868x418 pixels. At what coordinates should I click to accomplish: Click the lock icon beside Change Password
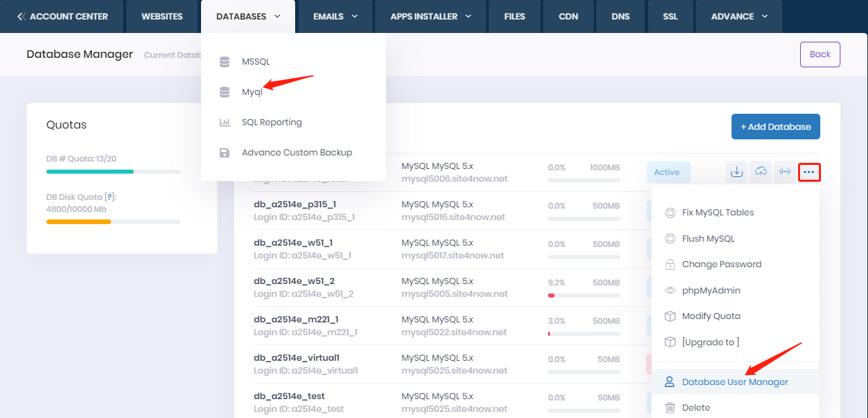[670, 265]
